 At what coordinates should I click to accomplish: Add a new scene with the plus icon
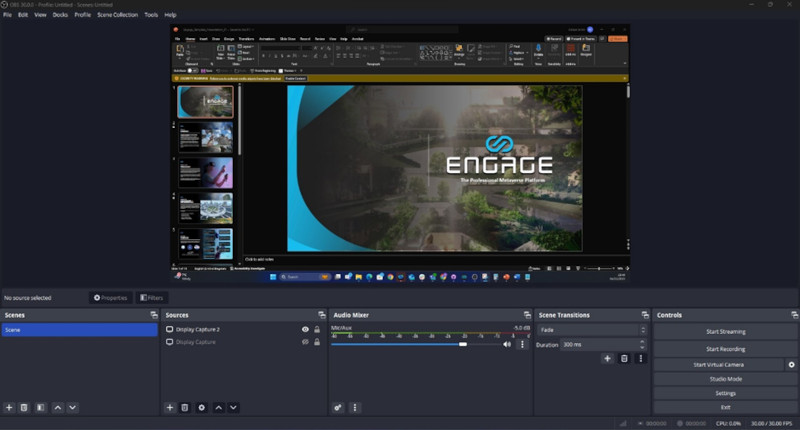coord(9,408)
